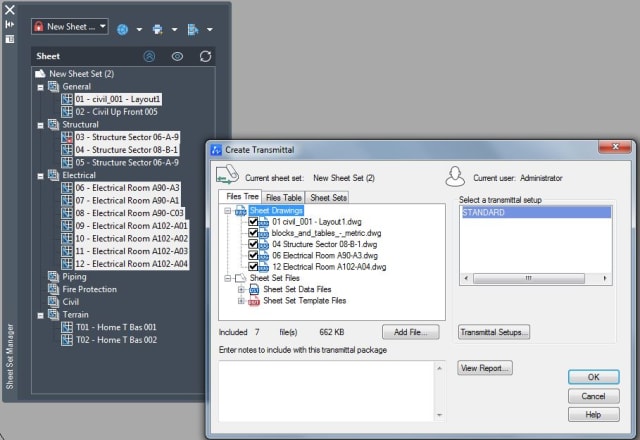Select the Fire Protection subset
640x440 pixels.
point(89,289)
